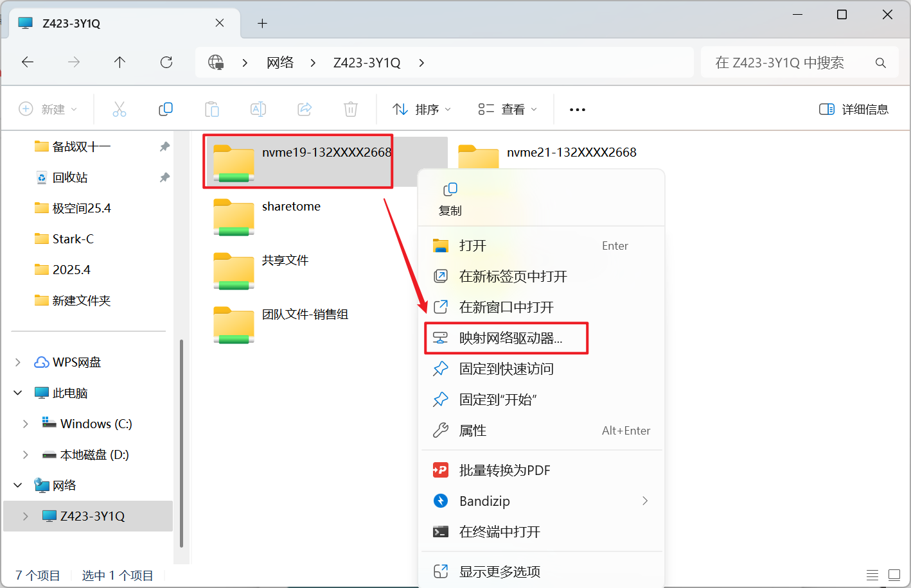Select the sharetome folder

(267, 216)
